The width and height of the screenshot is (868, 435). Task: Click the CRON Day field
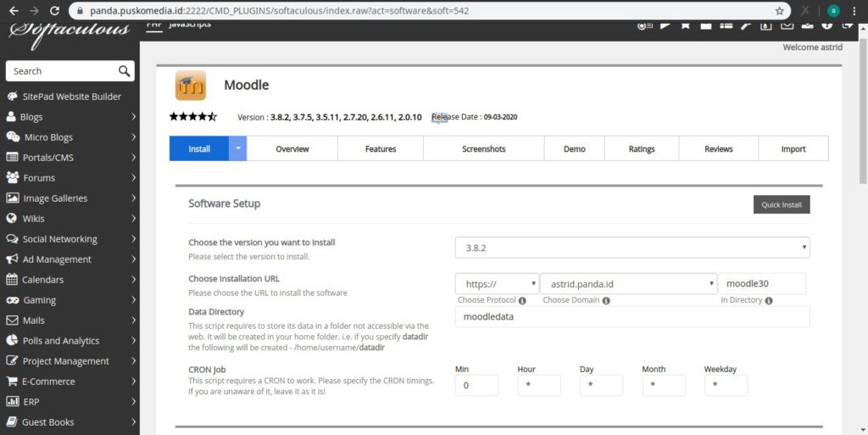[602, 385]
